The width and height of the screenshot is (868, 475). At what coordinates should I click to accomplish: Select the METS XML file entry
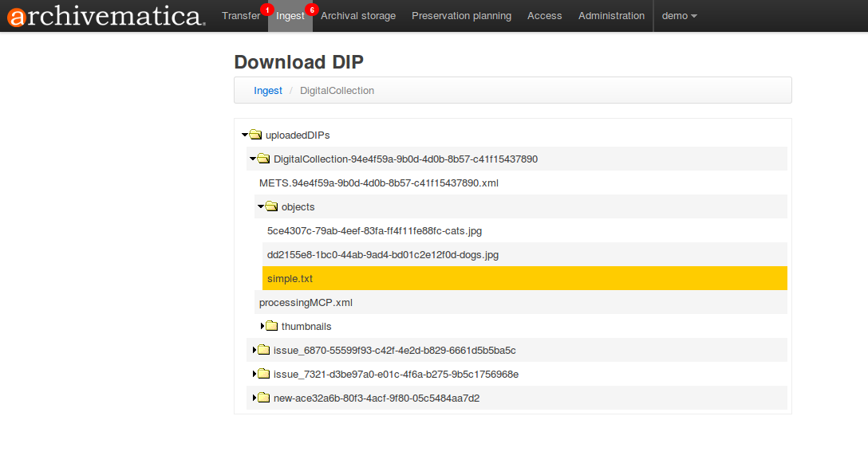[x=378, y=183]
